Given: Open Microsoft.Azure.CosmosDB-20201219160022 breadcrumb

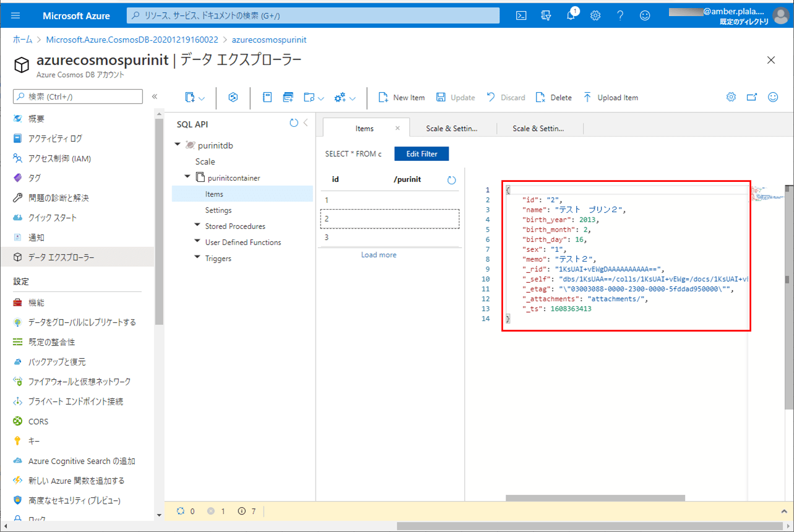Looking at the screenshot, I should (132, 40).
